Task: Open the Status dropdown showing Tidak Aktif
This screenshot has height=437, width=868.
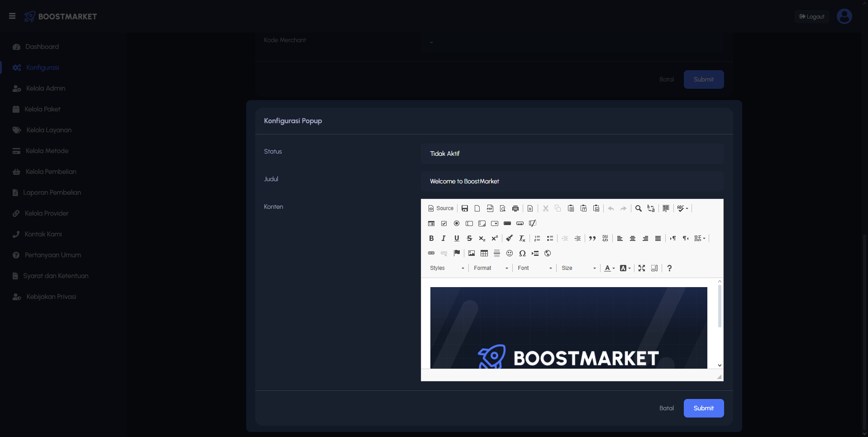Action: tap(572, 154)
